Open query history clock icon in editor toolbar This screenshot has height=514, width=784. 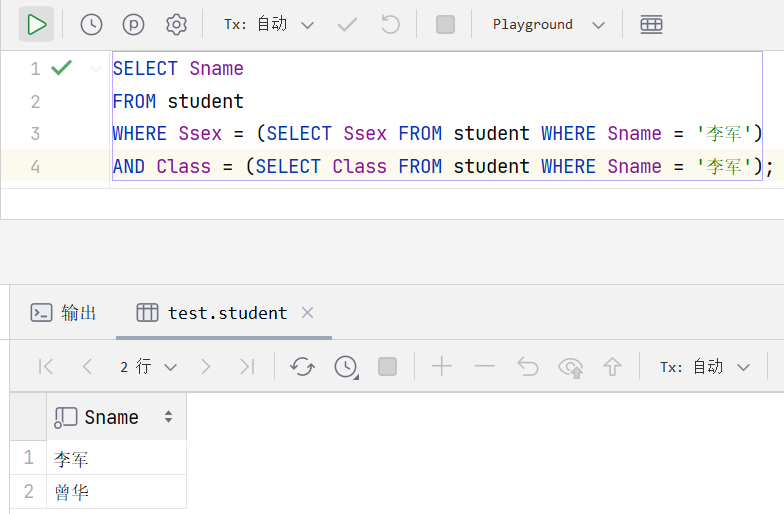(x=91, y=24)
